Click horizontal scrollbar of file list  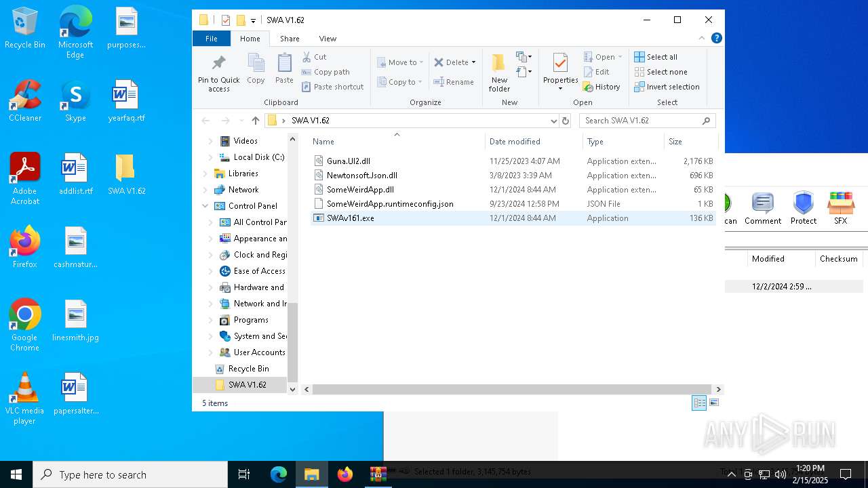point(512,389)
